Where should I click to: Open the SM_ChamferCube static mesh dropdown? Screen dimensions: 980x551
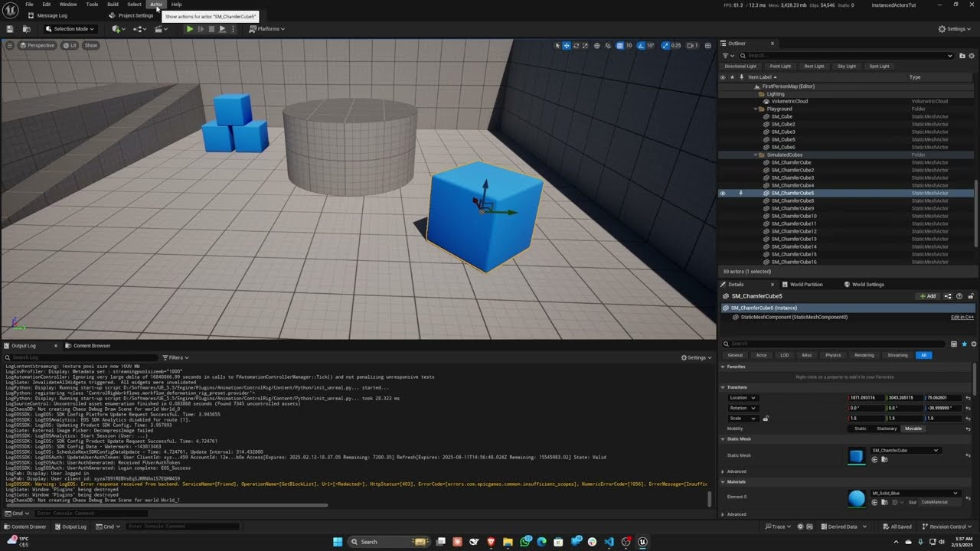(x=905, y=451)
